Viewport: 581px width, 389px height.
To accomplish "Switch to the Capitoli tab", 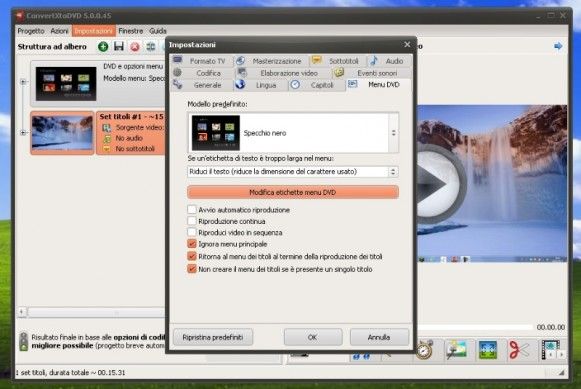I will [x=316, y=85].
